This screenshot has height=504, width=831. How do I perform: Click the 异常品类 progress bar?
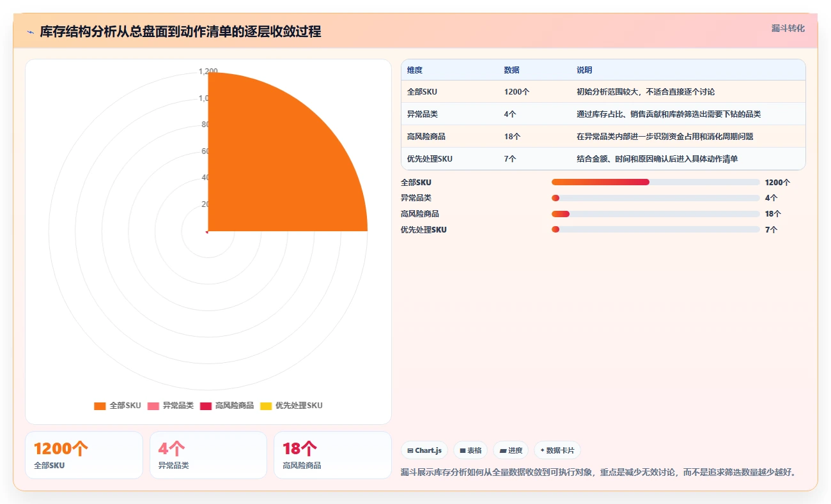[x=656, y=198]
